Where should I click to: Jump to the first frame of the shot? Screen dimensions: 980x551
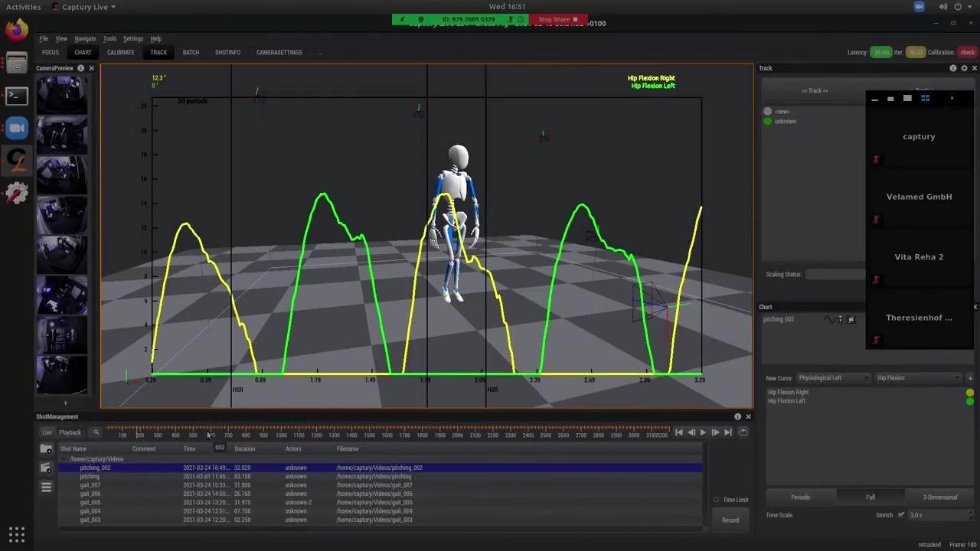(x=678, y=432)
